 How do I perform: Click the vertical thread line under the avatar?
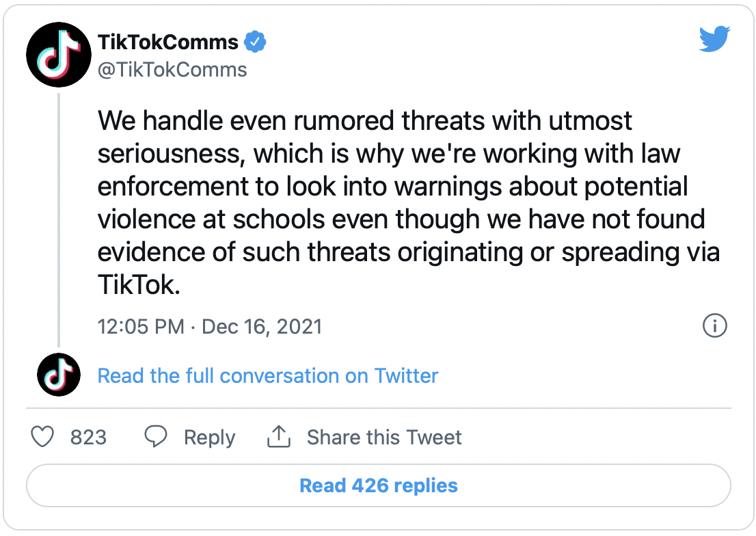click(x=59, y=219)
